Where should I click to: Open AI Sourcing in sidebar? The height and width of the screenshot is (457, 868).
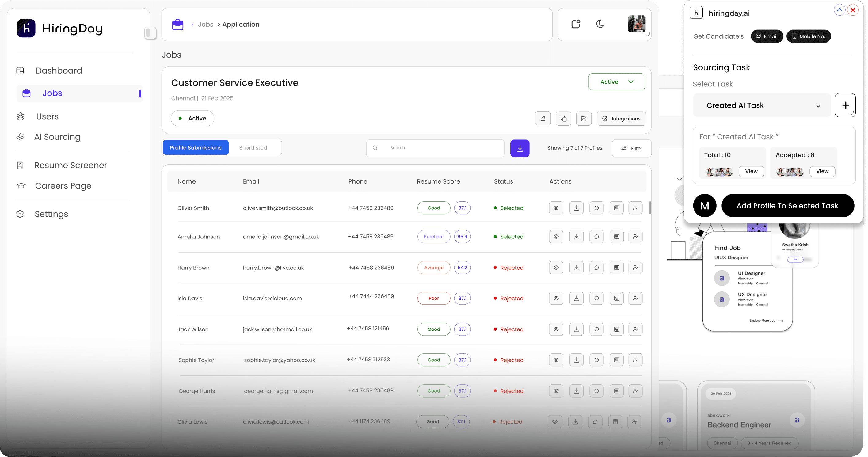(x=57, y=137)
